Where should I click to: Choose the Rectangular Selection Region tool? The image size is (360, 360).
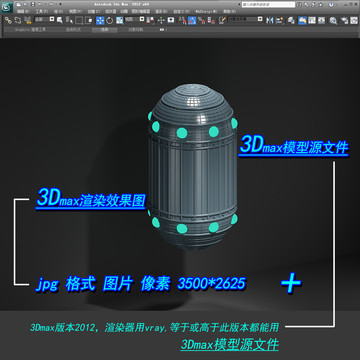tap(79, 20)
